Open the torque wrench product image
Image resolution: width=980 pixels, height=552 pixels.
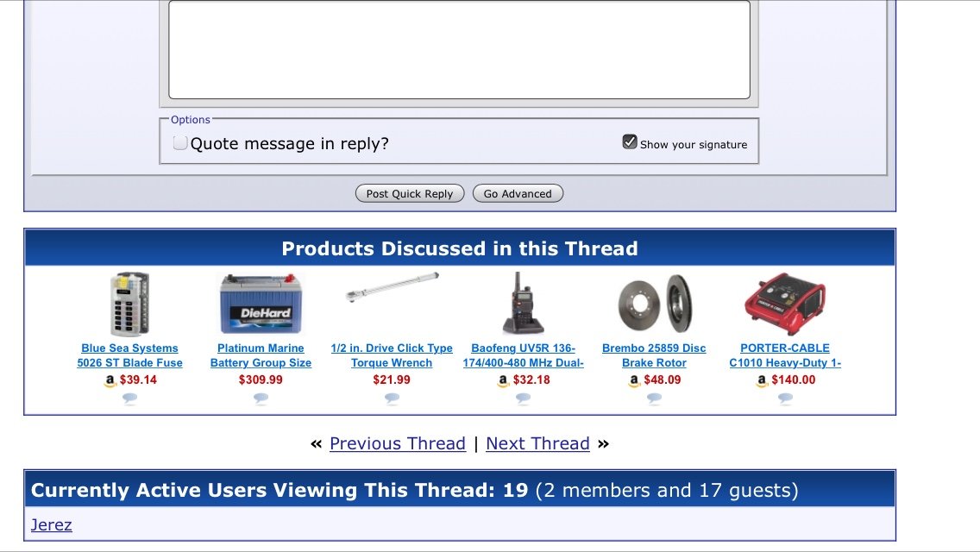(x=392, y=287)
